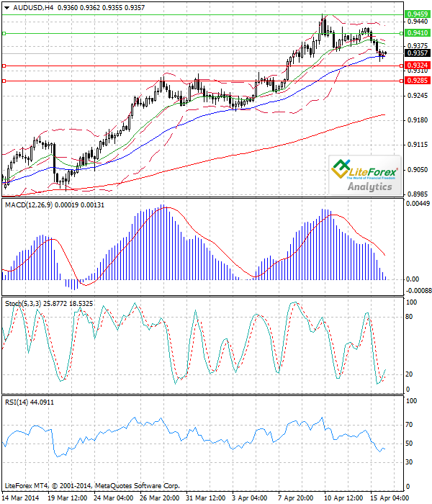Viewport: 432px width, 504px height.
Task: Click the Stoch(5,3,3) indicator label
Action: tap(23, 305)
